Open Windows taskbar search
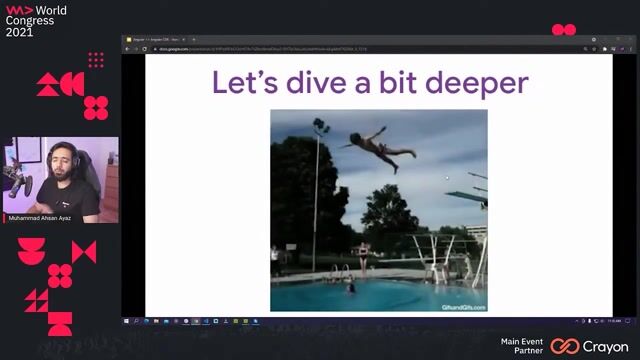This screenshot has width=640, height=360. pos(136,322)
